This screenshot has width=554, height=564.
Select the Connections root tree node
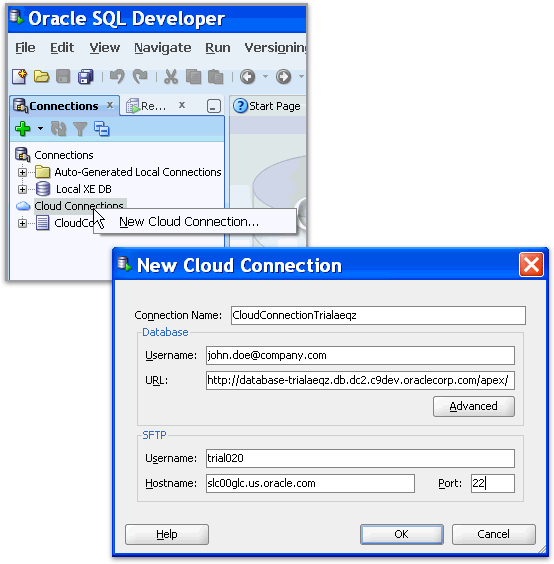64,155
